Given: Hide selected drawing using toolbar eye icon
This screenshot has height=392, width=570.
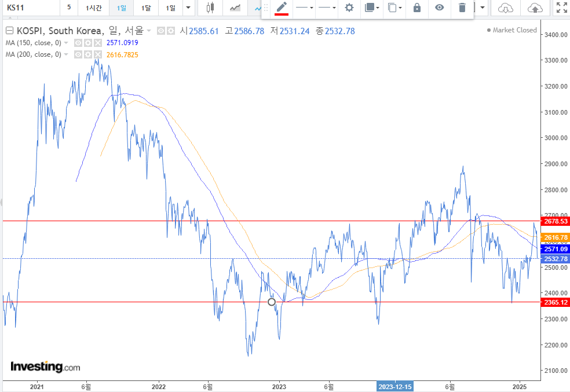Looking at the screenshot, I should coord(440,8).
